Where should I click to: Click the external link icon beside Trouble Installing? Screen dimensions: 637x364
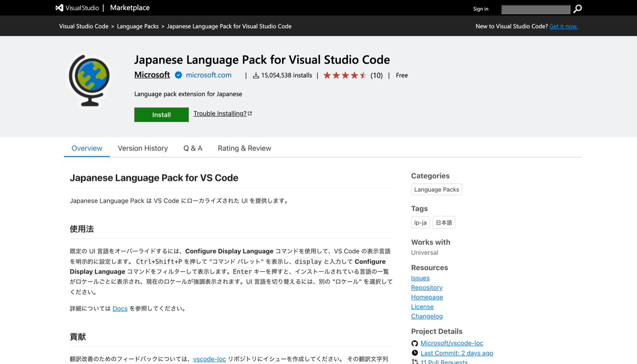[x=250, y=113]
